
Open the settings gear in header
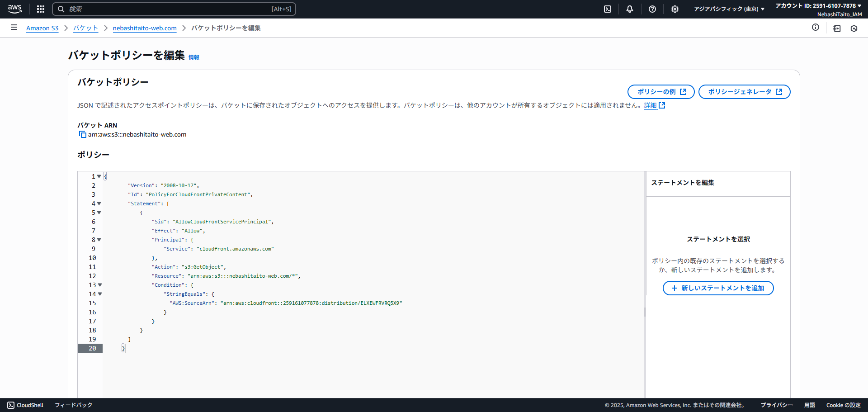(675, 9)
